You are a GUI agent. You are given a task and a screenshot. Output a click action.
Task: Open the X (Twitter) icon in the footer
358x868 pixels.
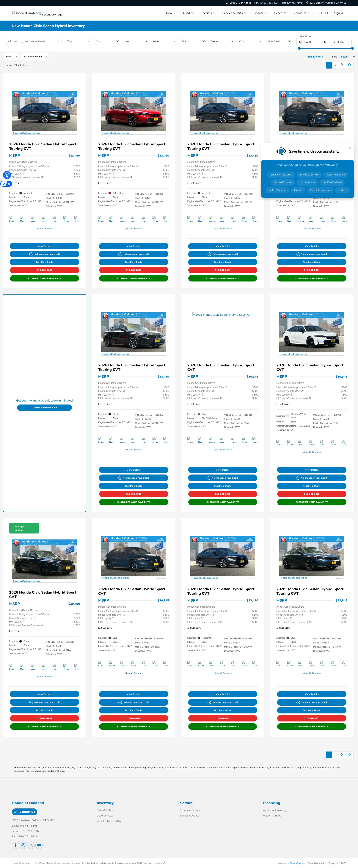[31, 845]
